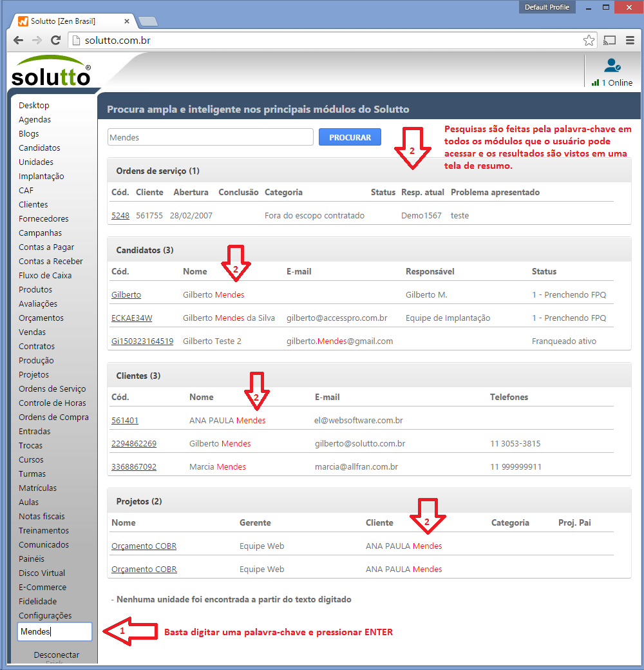Open Painéis in the sidebar

(x=31, y=559)
